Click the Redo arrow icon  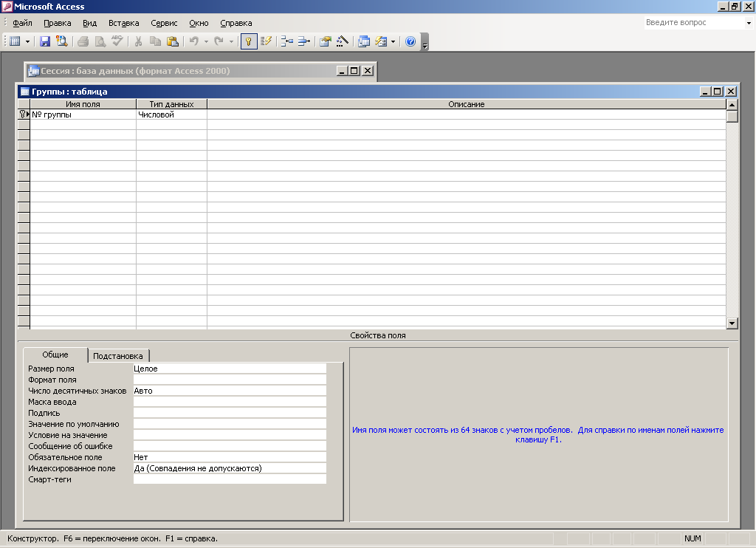(219, 41)
